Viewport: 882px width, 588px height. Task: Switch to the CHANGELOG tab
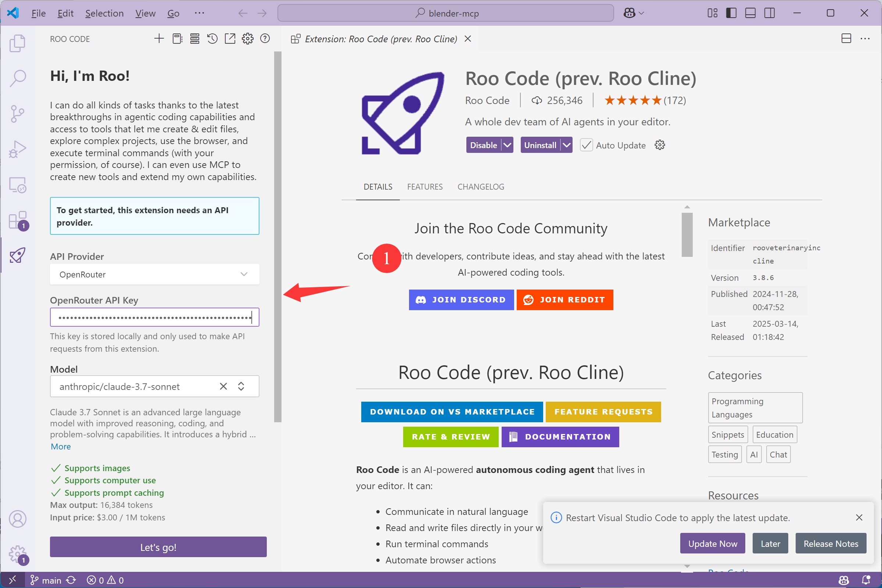click(480, 186)
